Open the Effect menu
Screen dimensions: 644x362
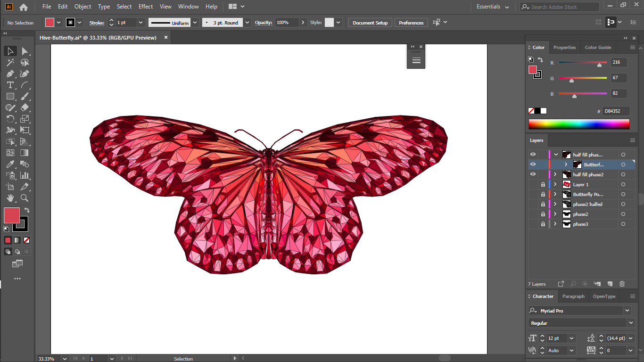pos(146,7)
